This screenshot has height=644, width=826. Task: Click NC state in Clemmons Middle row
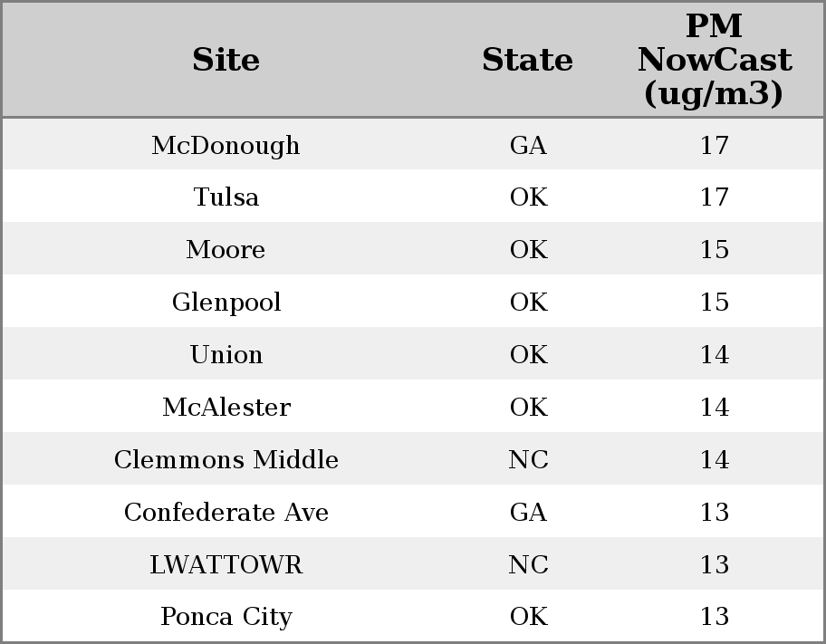tap(528, 459)
